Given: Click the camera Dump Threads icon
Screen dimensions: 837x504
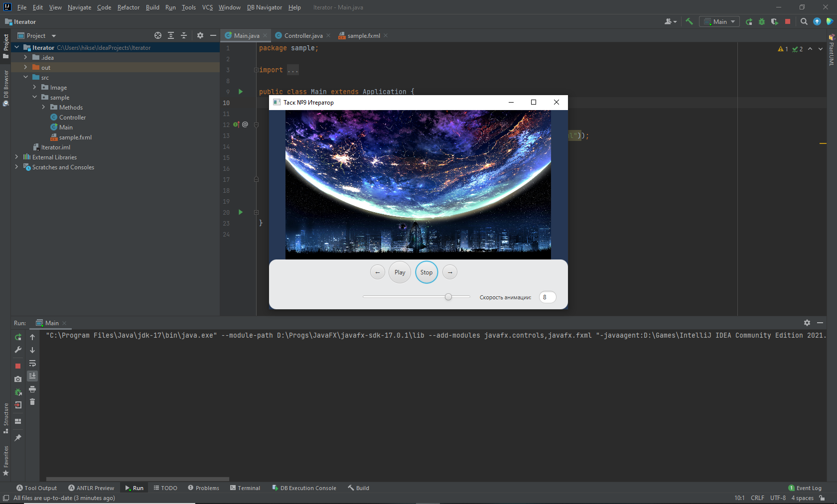Looking at the screenshot, I should [18, 379].
